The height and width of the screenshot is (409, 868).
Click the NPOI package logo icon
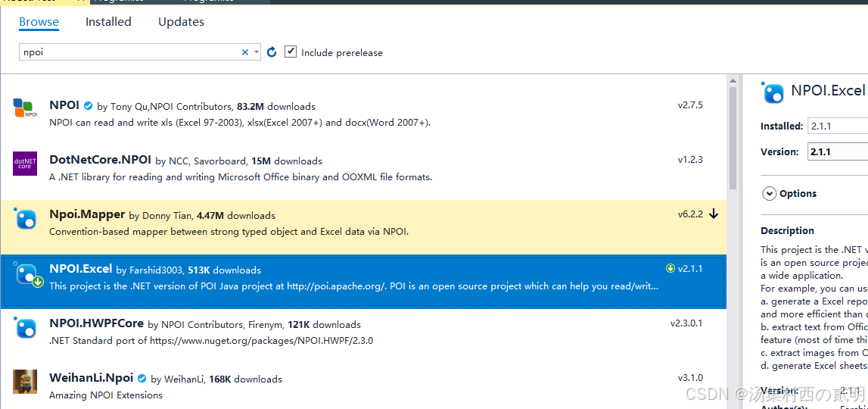(25, 108)
